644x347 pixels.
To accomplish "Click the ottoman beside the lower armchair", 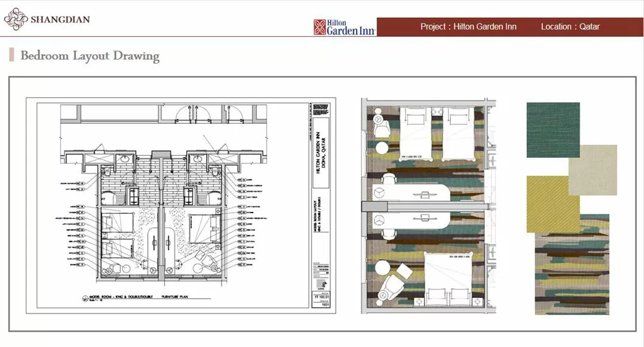I will [404, 270].
